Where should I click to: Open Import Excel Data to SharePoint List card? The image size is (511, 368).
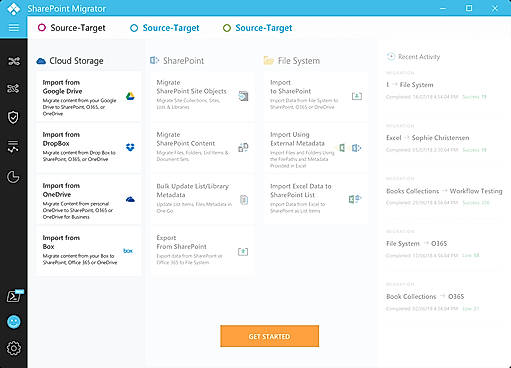316,200
